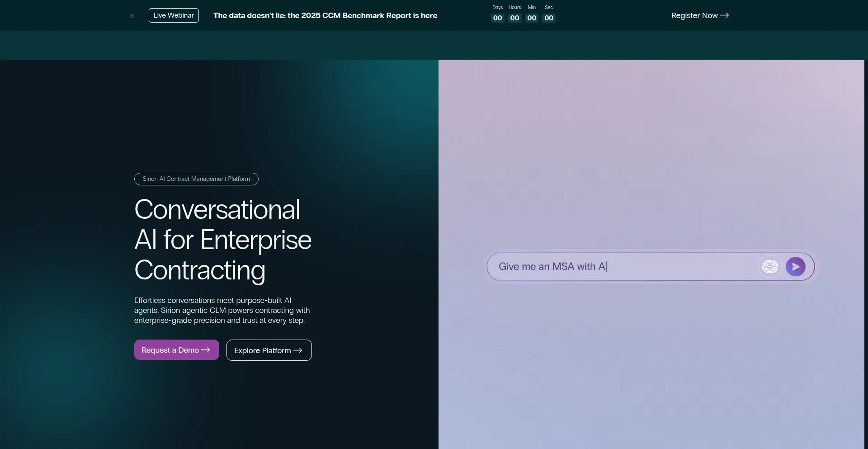
Task: Click the Hours countdown box
Action: click(x=514, y=18)
